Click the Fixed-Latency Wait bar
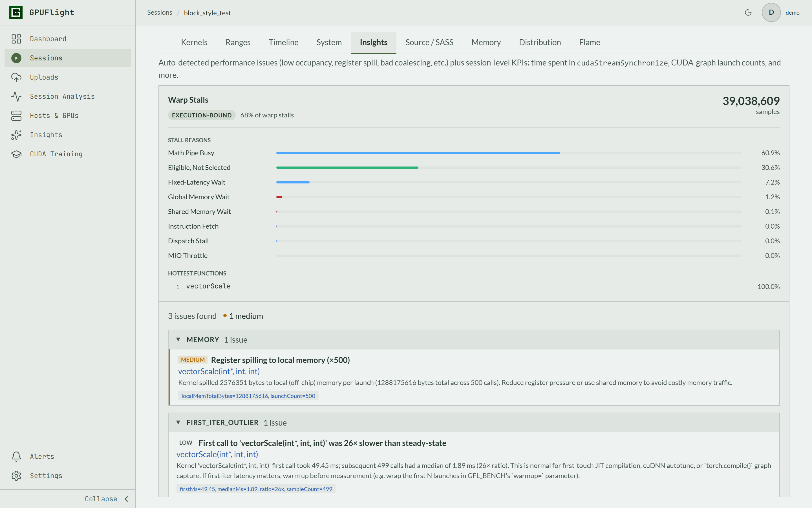This screenshot has height=508, width=812. 293,182
